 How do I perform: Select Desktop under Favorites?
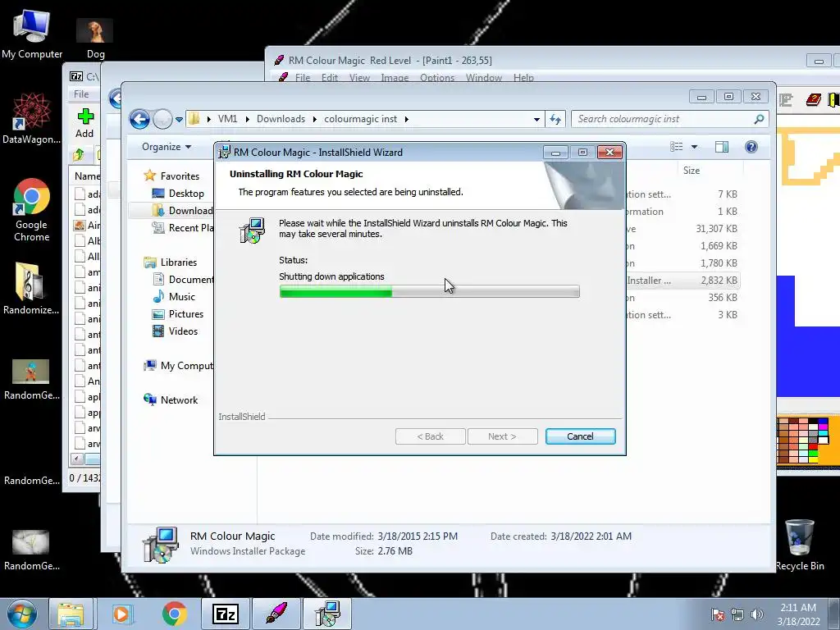(178, 194)
